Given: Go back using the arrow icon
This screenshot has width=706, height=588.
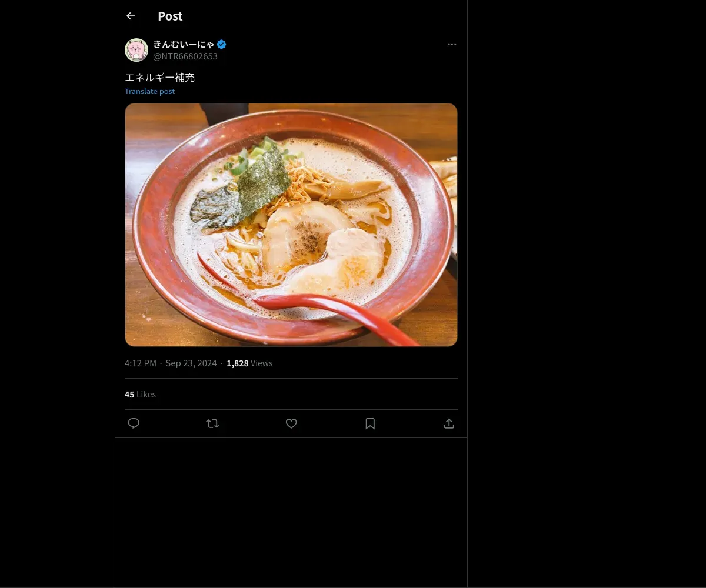Looking at the screenshot, I should (131, 16).
